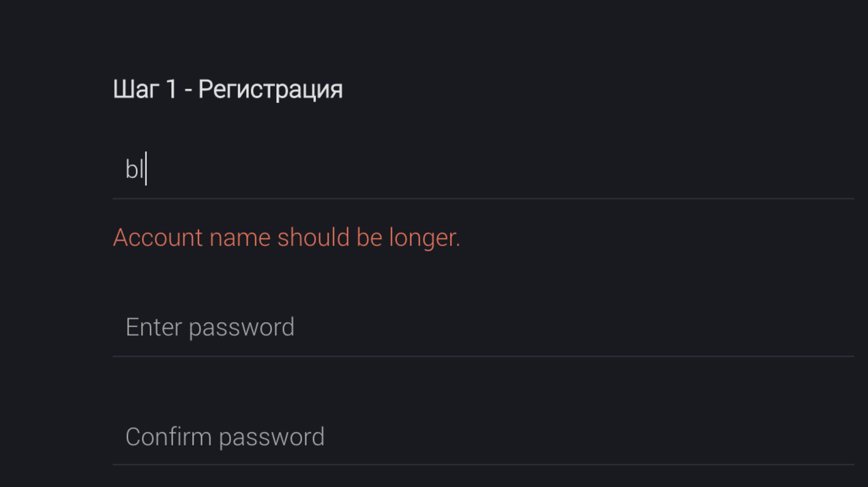Click the word "password" in Enter password field
Image resolution: width=868 pixels, height=487 pixels.
(x=241, y=328)
